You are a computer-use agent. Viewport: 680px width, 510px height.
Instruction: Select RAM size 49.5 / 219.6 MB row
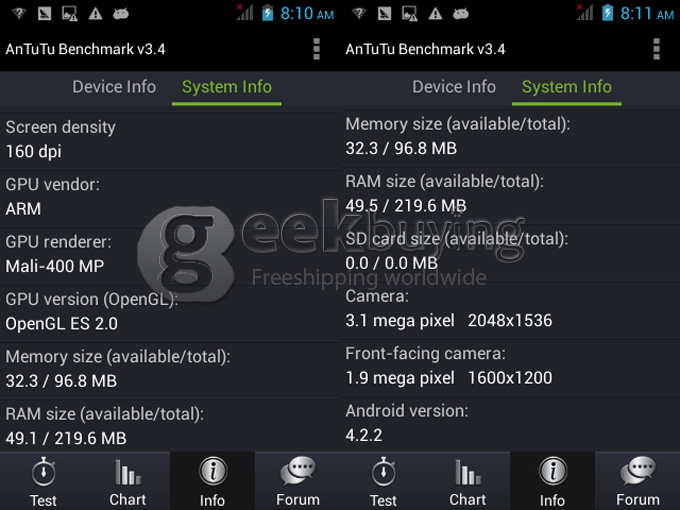510,194
